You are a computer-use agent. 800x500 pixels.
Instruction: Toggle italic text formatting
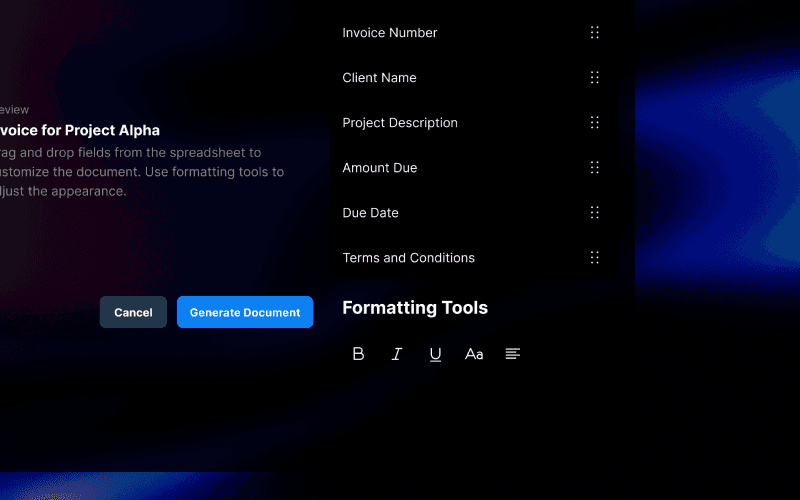(397, 354)
